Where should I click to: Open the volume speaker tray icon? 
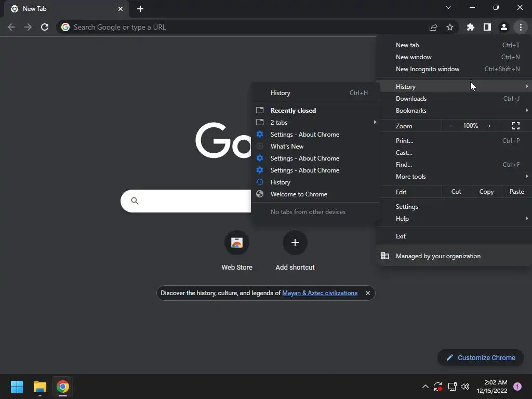[465, 387]
